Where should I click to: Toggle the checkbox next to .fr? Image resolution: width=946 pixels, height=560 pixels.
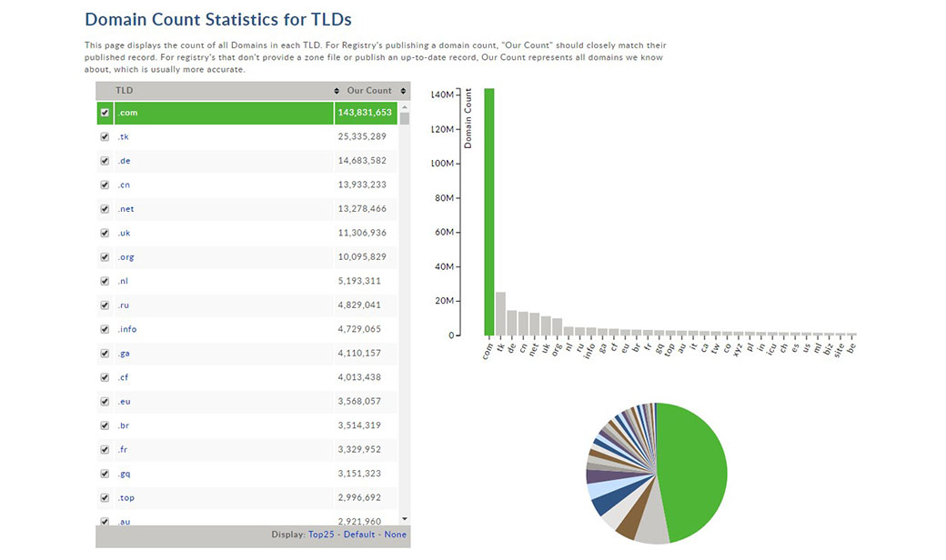(105, 449)
